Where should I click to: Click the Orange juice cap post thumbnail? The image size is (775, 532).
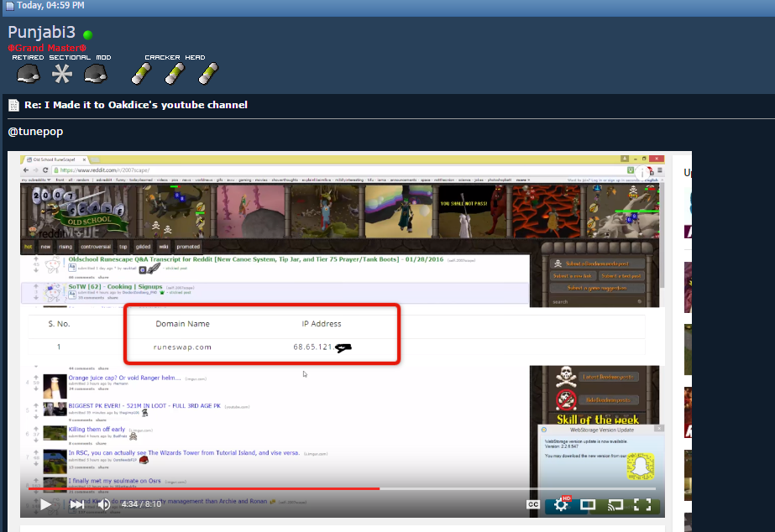click(55, 386)
